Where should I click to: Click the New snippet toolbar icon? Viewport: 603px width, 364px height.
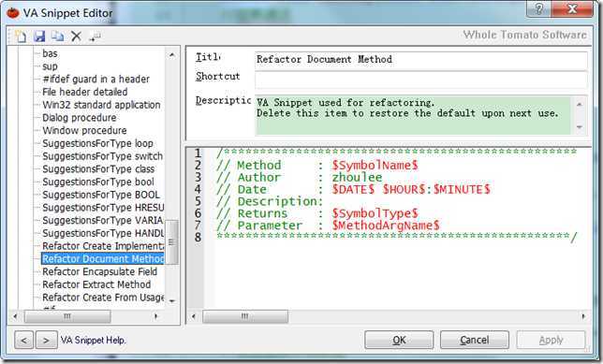(21, 36)
